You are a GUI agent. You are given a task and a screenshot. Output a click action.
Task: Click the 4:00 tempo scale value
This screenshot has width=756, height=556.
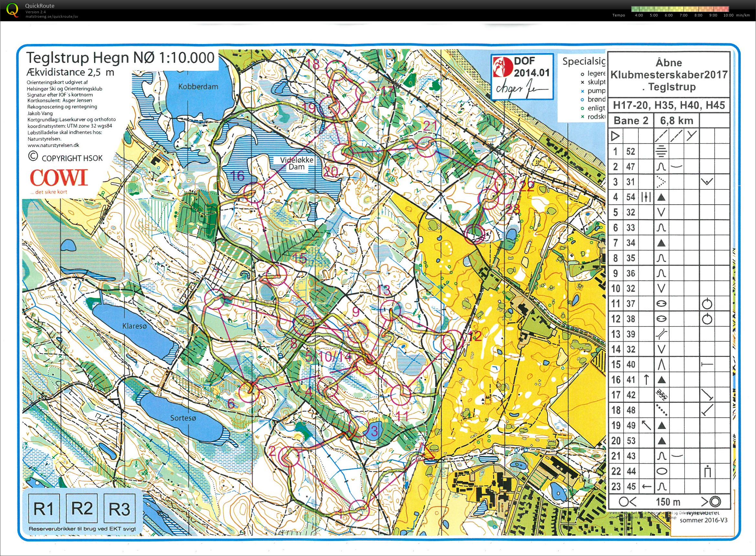[x=639, y=15]
